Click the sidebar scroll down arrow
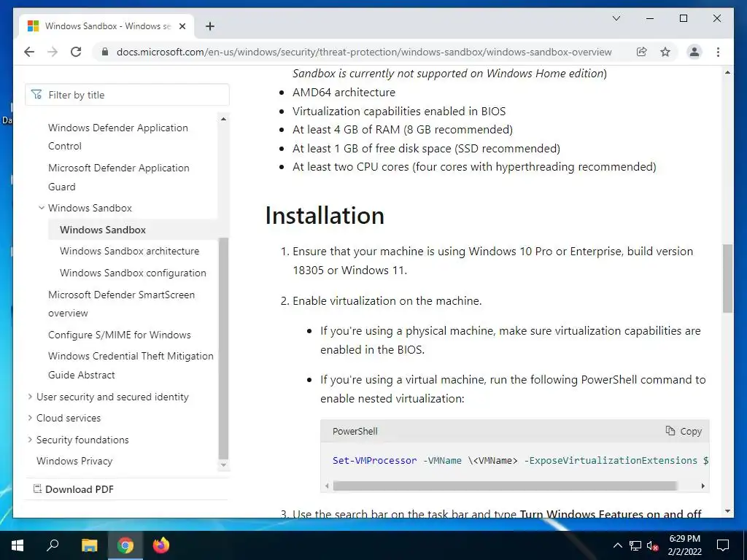The width and height of the screenshot is (747, 560). (x=223, y=464)
